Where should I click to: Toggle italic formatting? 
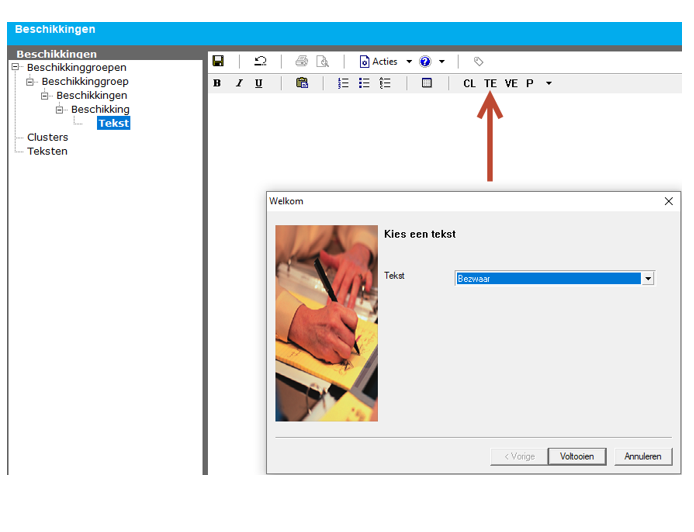(x=239, y=83)
